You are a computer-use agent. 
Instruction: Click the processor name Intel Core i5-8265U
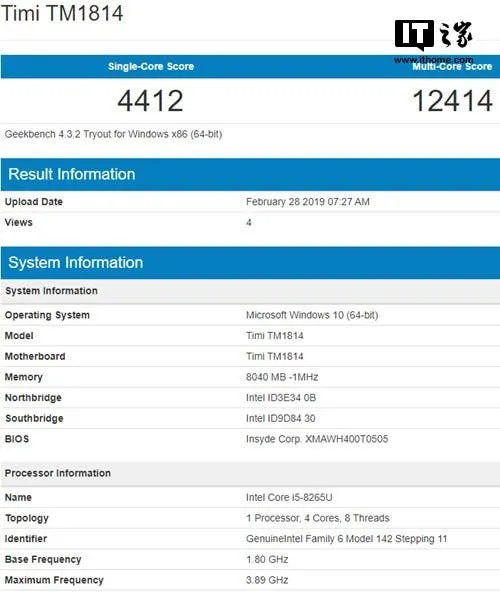tap(289, 497)
